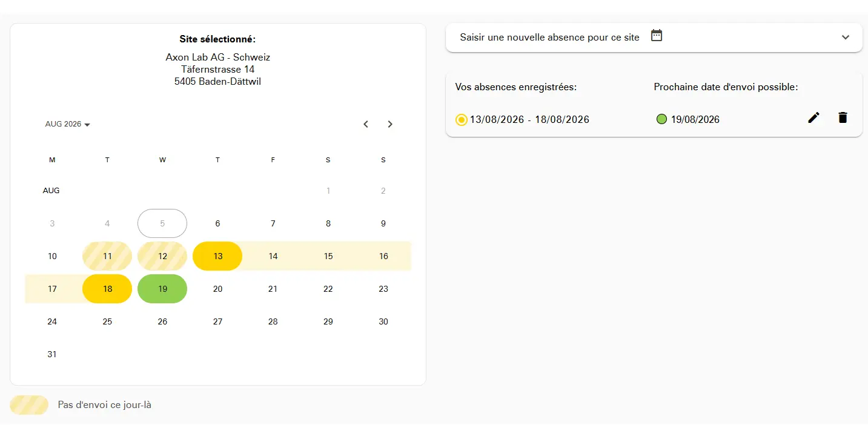Click the calendar icon beside new absence text
Viewport: 868px width, 425px height.
coord(657,36)
